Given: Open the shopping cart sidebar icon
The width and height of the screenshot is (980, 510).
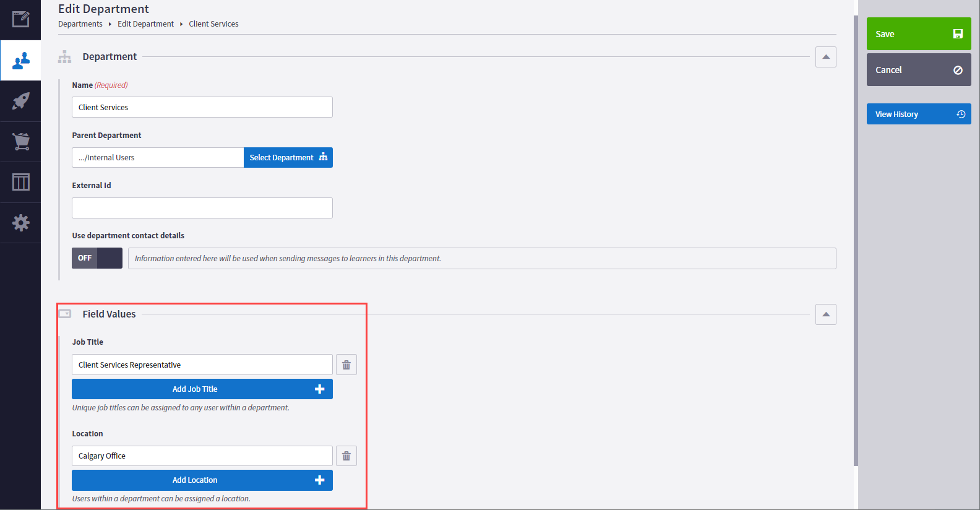Looking at the screenshot, I should coord(20,142).
